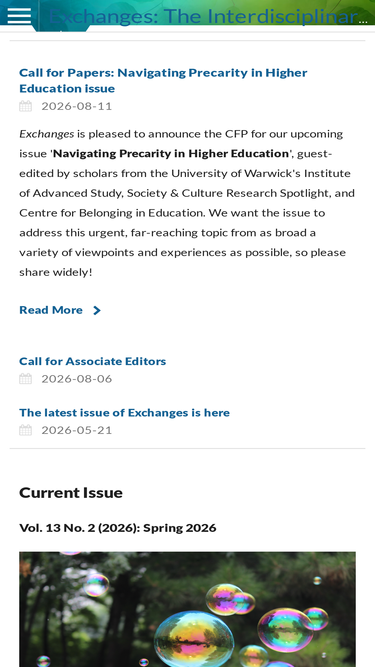The image size is (375, 667).
Task: Open the soap bubbles issue cover image
Action: [x=188, y=609]
